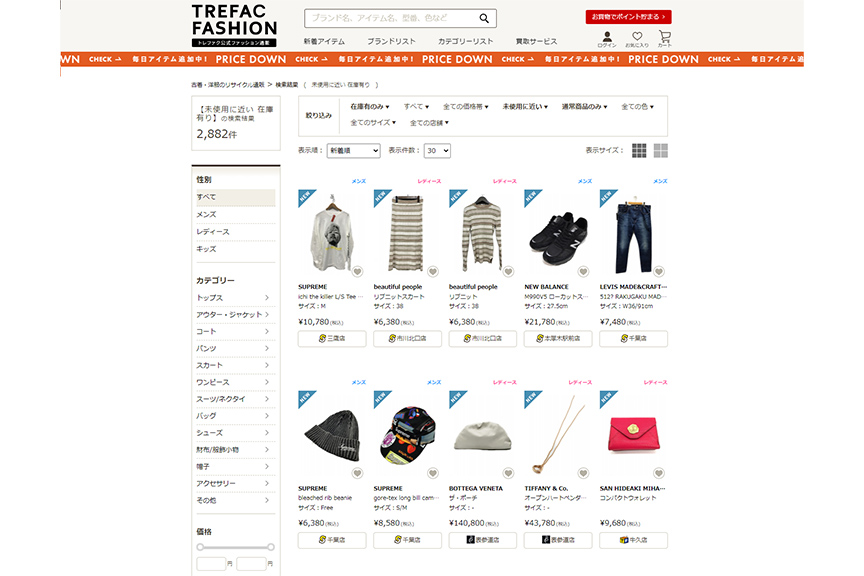
Task: Click the left price slider handle
Action: pyautogui.click(x=200, y=547)
